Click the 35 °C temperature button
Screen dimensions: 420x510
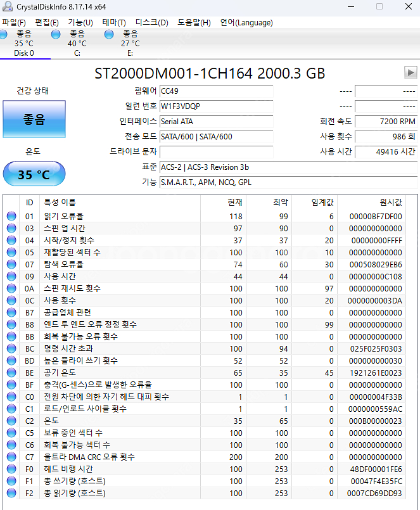click(x=34, y=174)
